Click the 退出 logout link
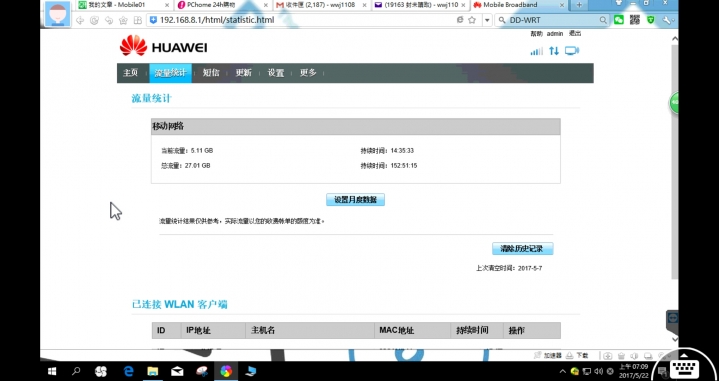Image resolution: width=720 pixels, height=381 pixels. pos(575,34)
